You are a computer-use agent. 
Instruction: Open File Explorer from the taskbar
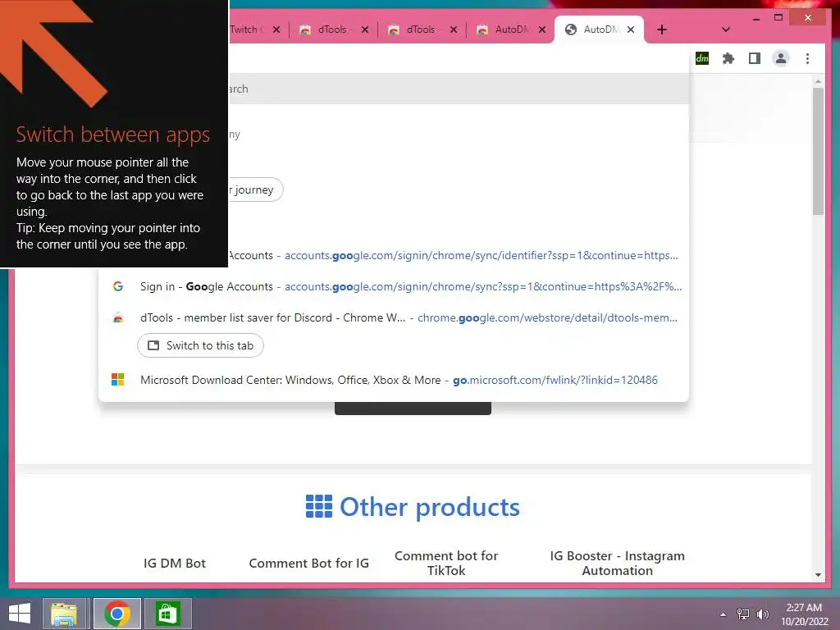click(x=64, y=614)
